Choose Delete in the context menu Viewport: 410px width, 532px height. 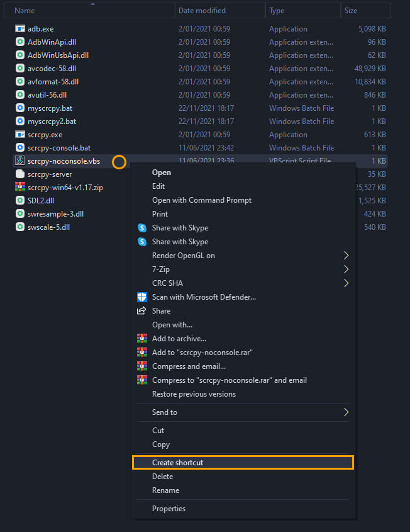pyautogui.click(x=243, y=477)
